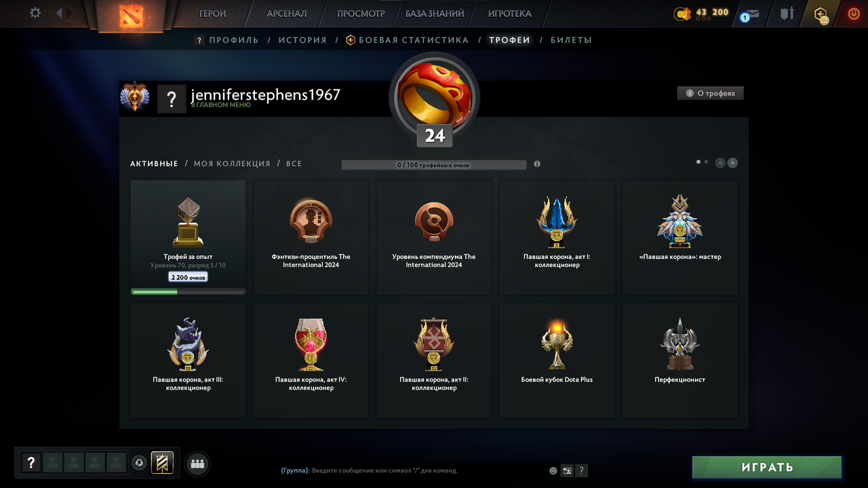Switch to the БОЕВАЯ СТАТИСТИКА tab
This screenshot has height=488, width=868.
[407, 40]
